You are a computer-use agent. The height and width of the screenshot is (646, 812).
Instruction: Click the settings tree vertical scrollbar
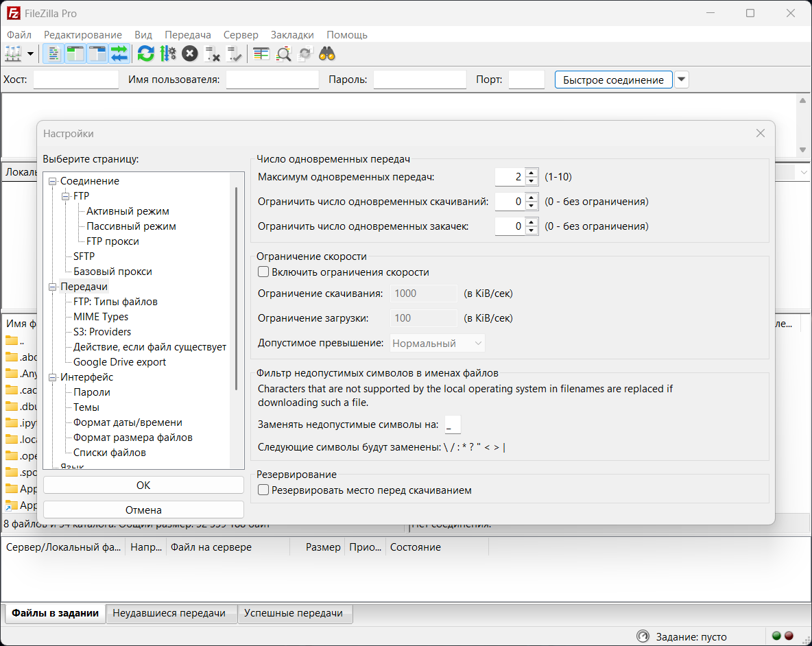237,288
